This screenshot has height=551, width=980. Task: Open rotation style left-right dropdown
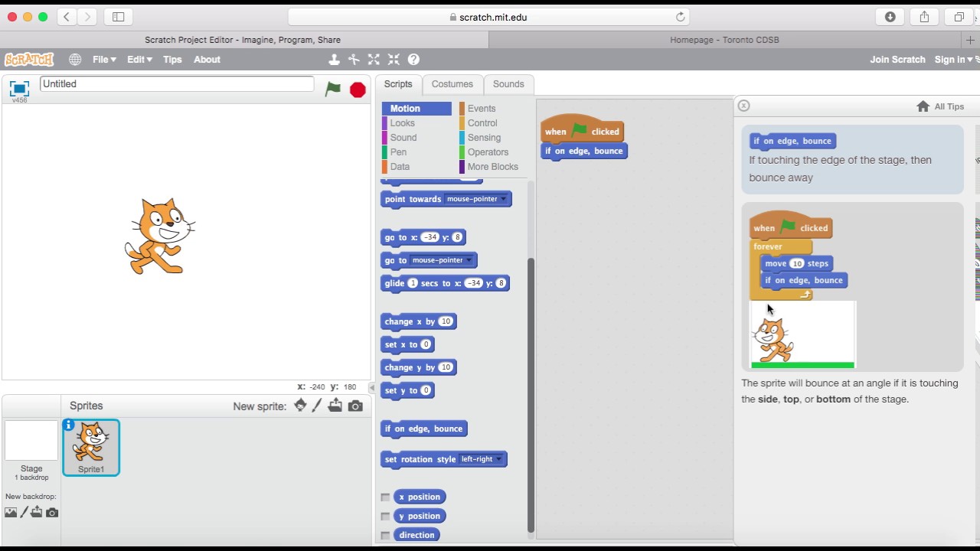pos(481,459)
